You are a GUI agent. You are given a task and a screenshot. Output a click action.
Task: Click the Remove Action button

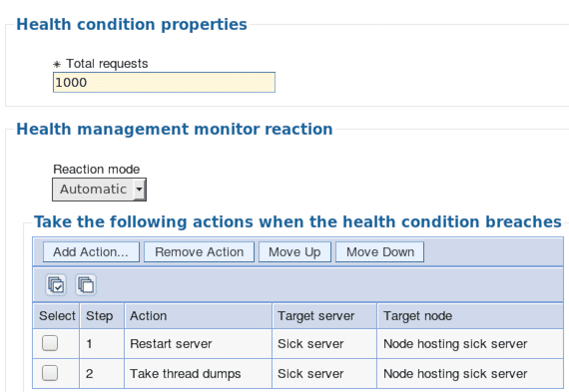coord(200,252)
